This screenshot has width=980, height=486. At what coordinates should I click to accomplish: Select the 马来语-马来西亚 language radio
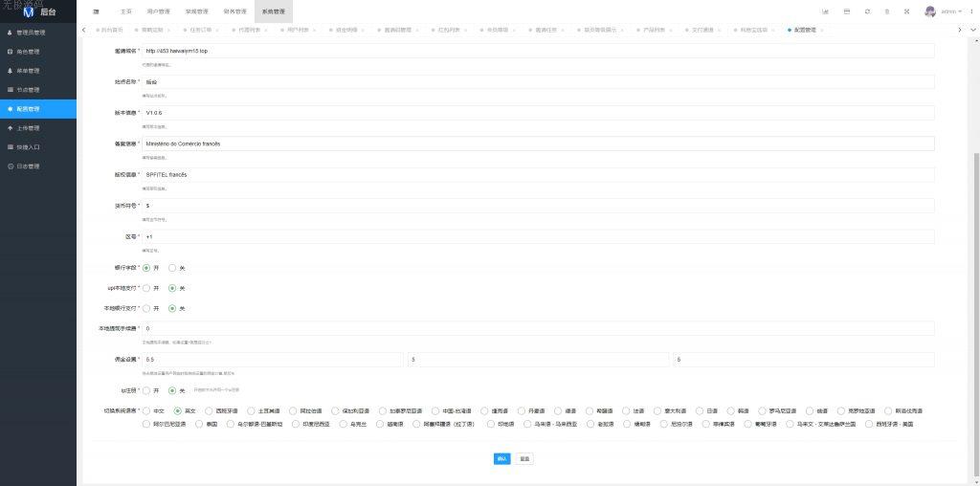[525, 424]
